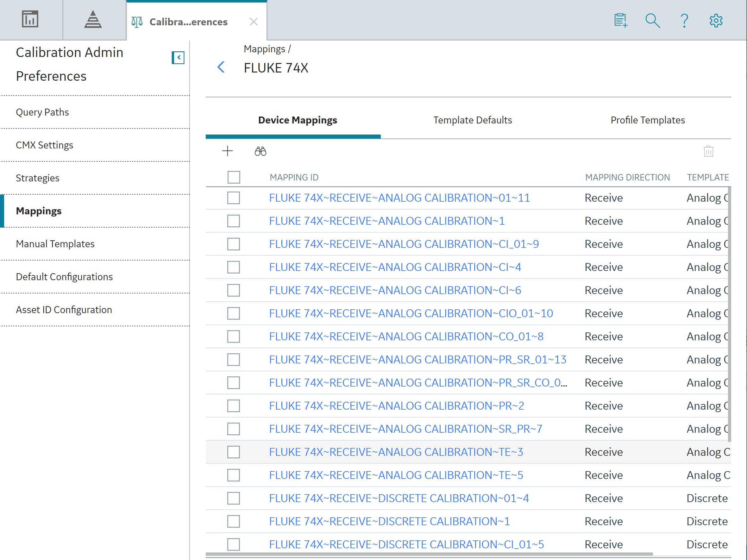Check the row ANALOG CALIBRATION~01~11

point(234,198)
